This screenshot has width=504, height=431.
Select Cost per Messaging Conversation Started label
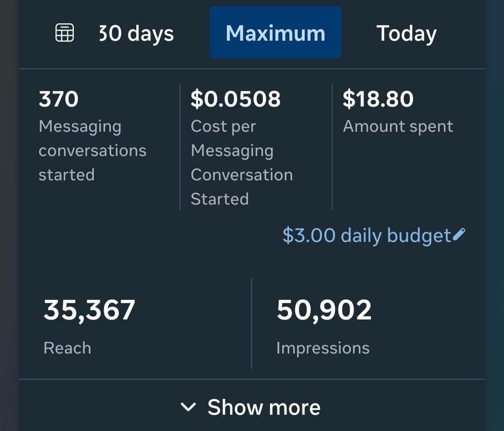241,163
